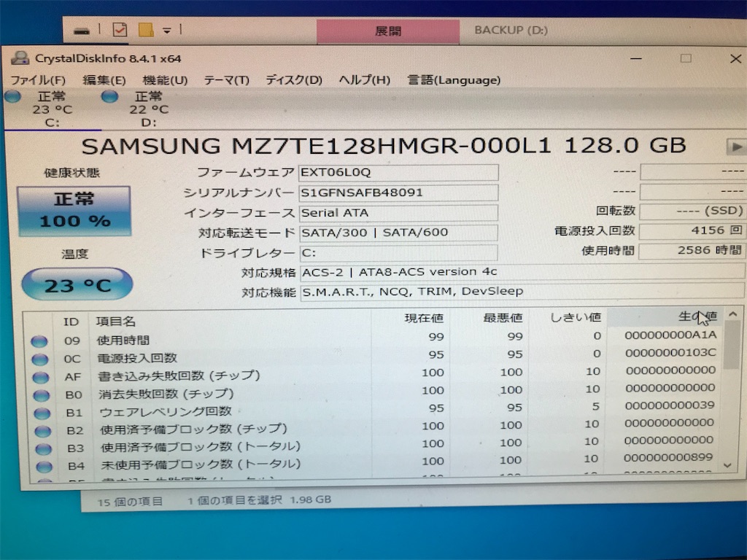Open the 言語(Language) menu
The height and width of the screenshot is (560, 747).
[454, 79]
